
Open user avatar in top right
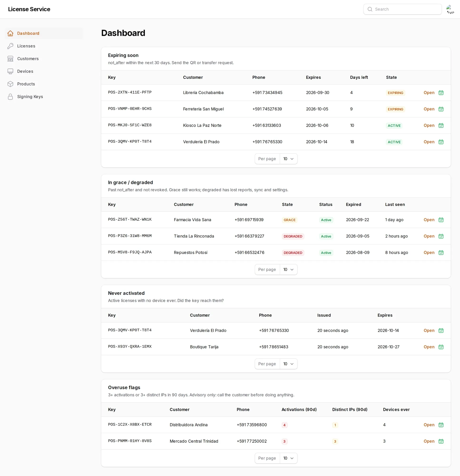click(x=450, y=9)
